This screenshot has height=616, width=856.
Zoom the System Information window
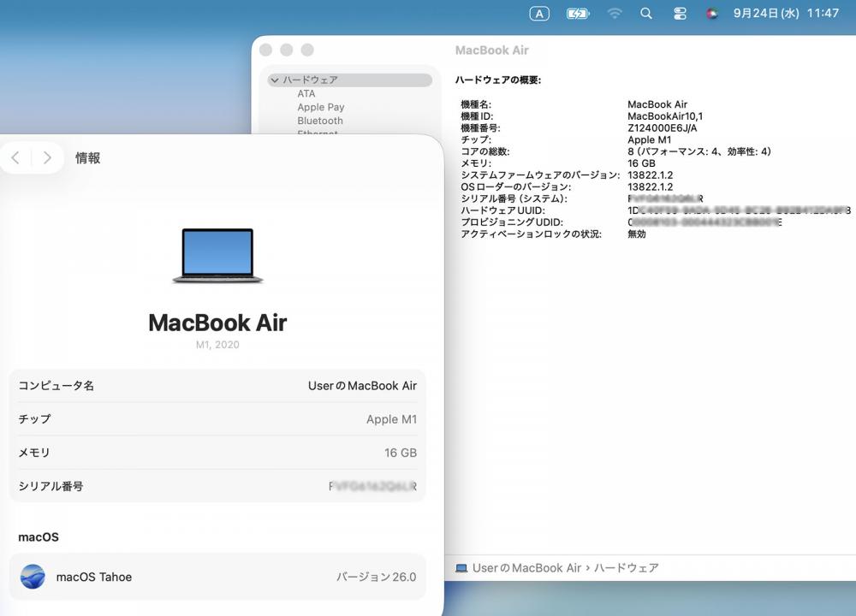(307, 50)
